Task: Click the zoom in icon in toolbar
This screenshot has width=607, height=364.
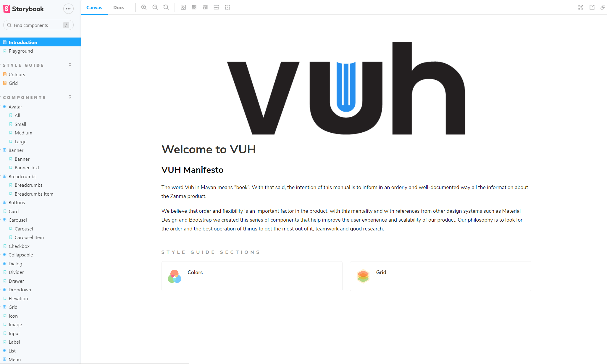Action: (x=144, y=7)
